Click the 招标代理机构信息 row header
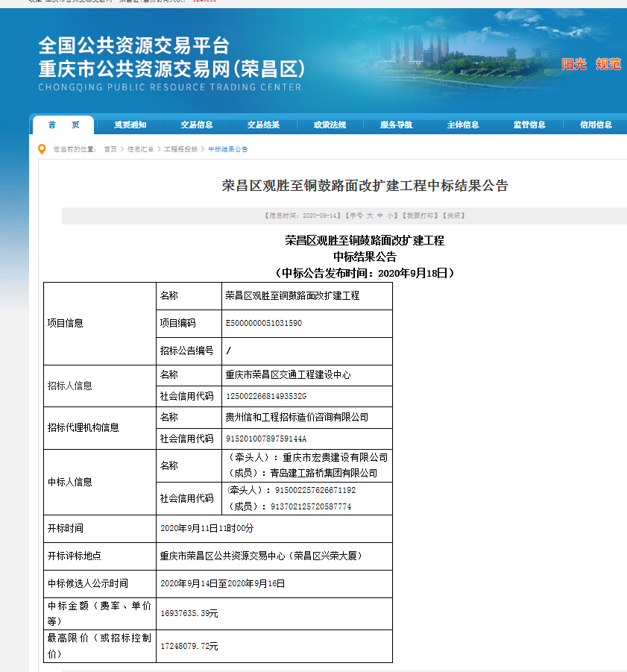The height and width of the screenshot is (672, 627). [x=83, y=427]
